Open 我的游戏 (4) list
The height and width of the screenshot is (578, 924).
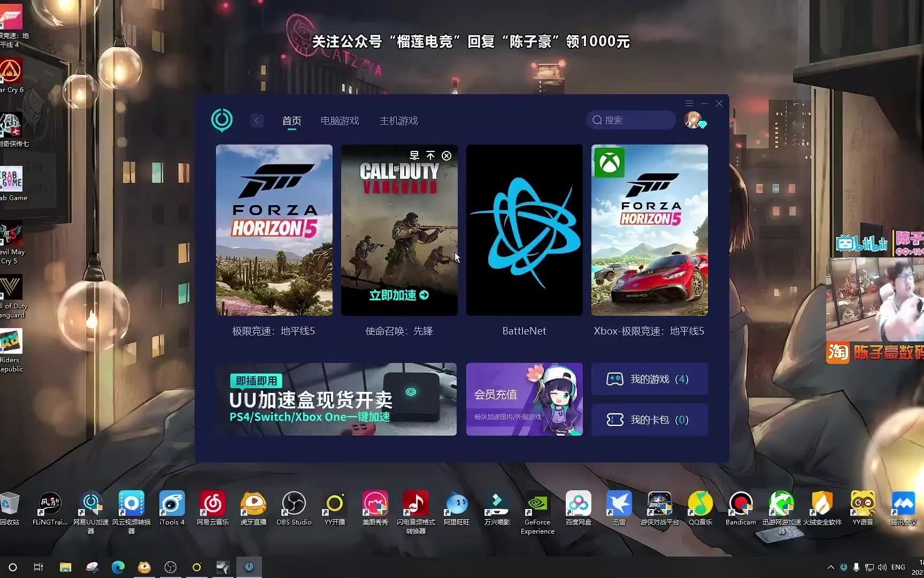(x=650, y=379)
